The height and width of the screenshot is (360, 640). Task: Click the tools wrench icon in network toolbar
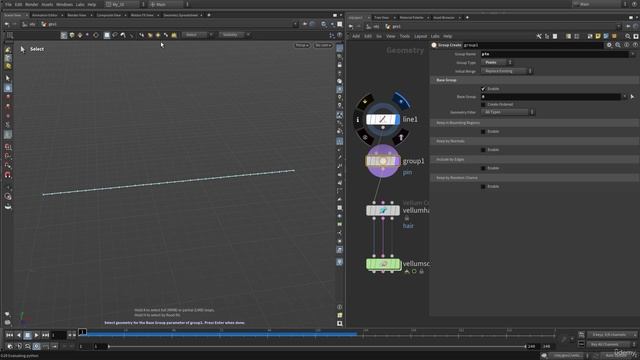point(539,36)
